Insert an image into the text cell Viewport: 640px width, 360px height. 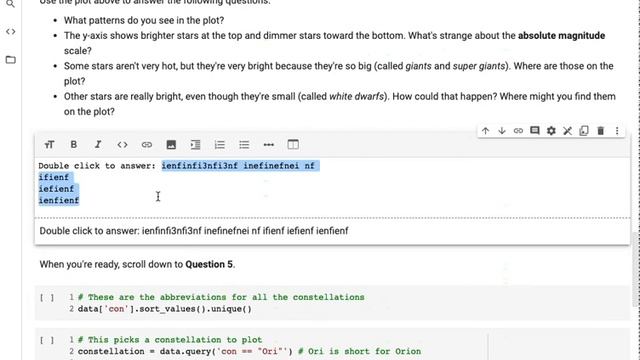[171, 144]
